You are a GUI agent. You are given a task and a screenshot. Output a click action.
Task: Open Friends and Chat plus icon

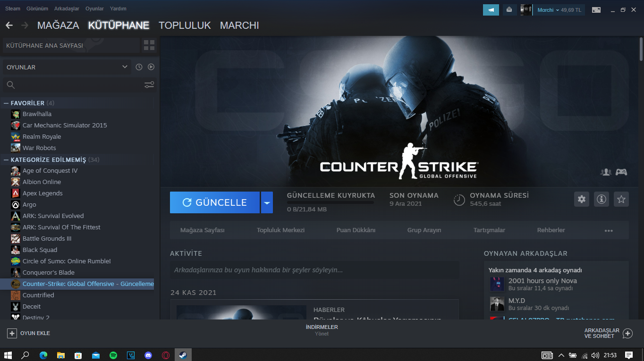(x=627, y=333)
